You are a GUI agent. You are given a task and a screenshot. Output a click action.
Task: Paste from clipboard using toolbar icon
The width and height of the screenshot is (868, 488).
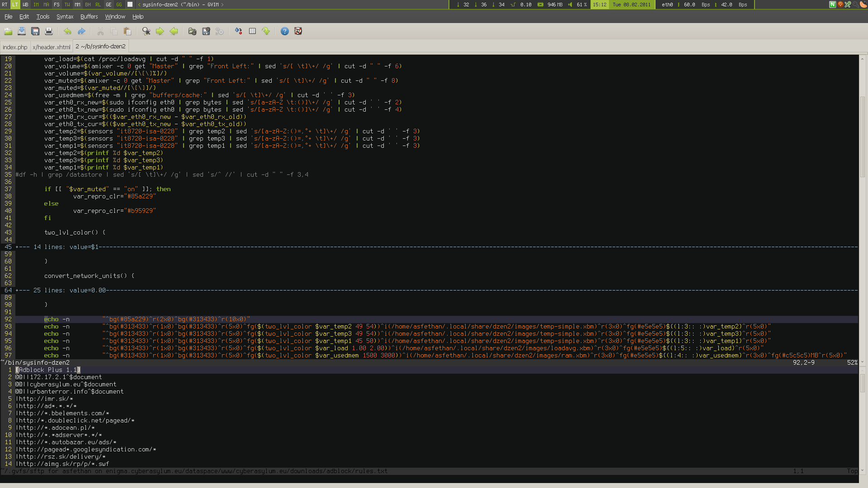tap(127, 31)
